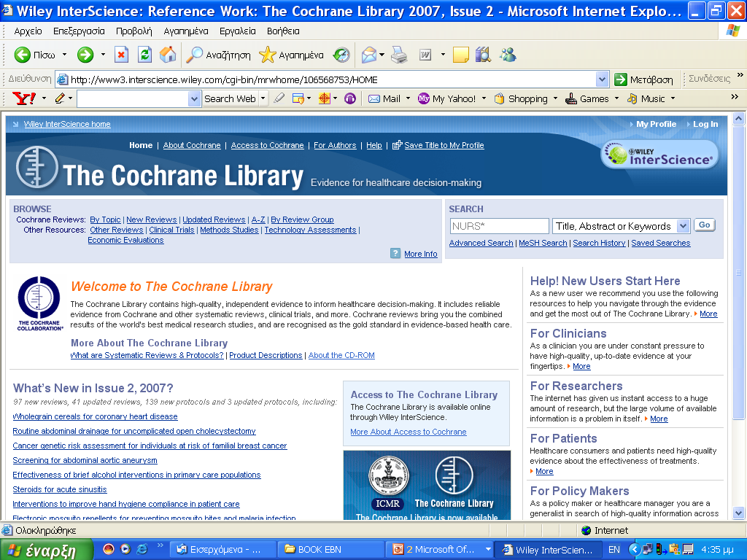Click the Yahoo pop-up blocker icon
This screenshot has width=747, height=560.
click(298, 98)
